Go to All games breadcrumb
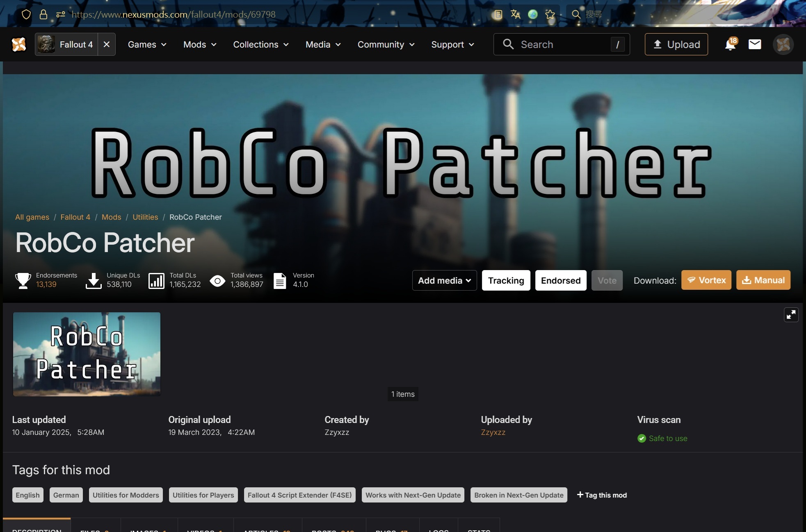806x532 pixels. [x=32, y=217]
